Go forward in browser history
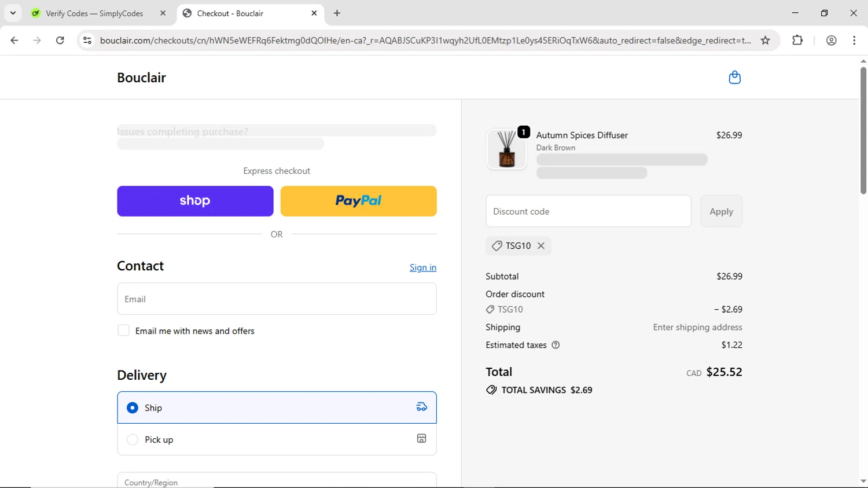This screenshot has height=488, width=868. point(37,41)
